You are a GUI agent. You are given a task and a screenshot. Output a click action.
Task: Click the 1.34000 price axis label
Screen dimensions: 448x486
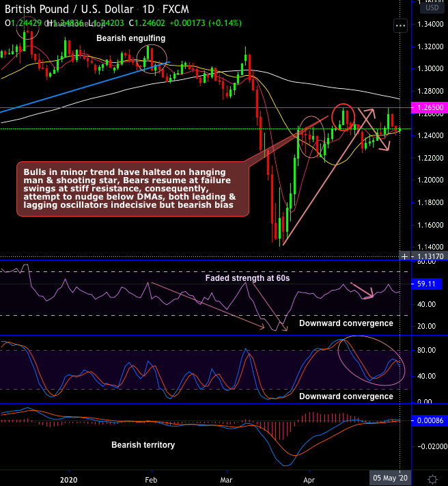coord(430,24)
